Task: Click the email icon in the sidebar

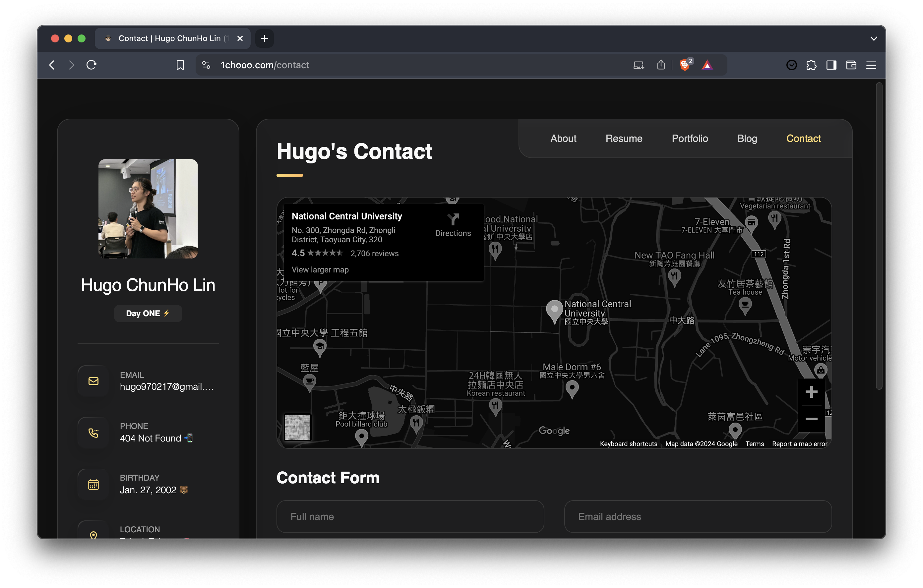Action: (x=93, y=381)
